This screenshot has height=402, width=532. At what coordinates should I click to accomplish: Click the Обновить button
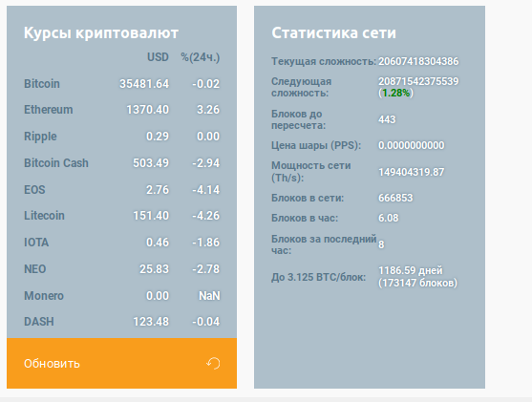click(122, 363)
